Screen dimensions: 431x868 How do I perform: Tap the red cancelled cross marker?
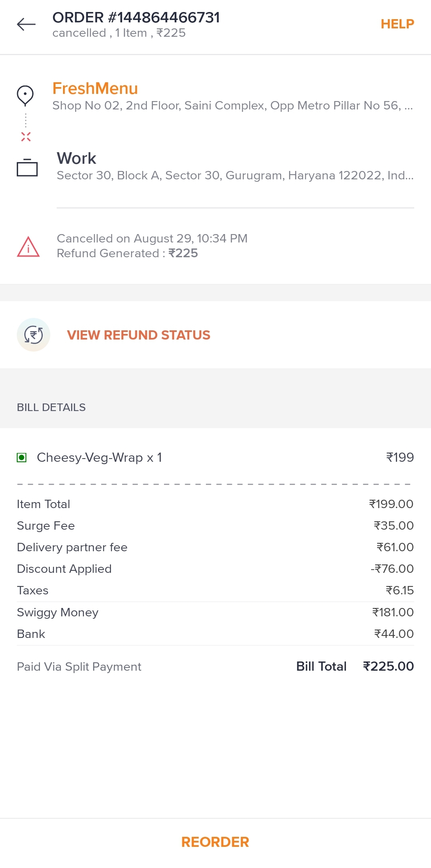pyautogui.click(x=26, y=137)
